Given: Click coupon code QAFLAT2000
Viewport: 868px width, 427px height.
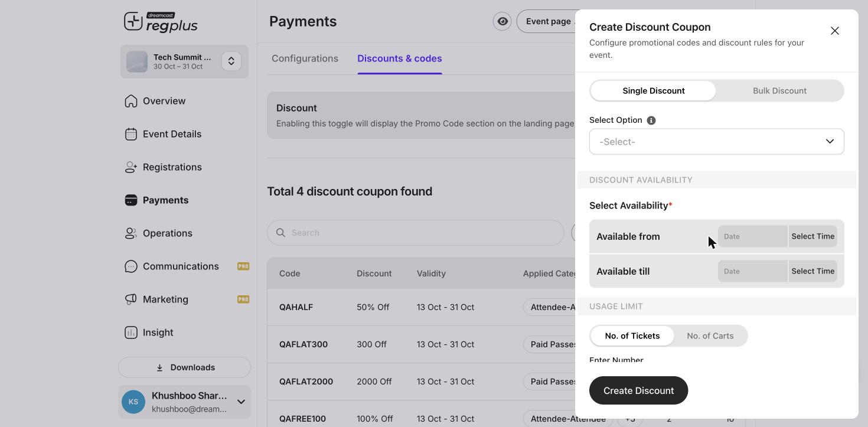Looking at the screenshot, I should pyautogui.click(x=306, y=382).
